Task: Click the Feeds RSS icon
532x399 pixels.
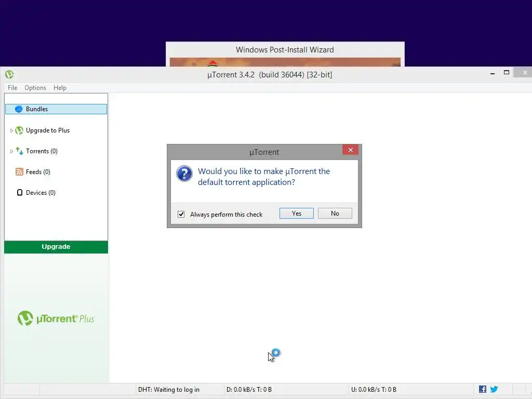Action: pyautogui.click(x=19, y=171)
